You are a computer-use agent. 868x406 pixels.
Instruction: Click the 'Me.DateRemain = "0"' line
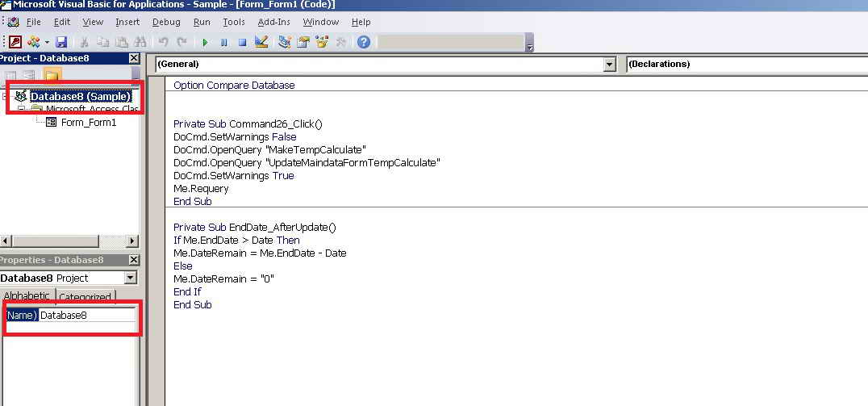[x=224, y=278]
